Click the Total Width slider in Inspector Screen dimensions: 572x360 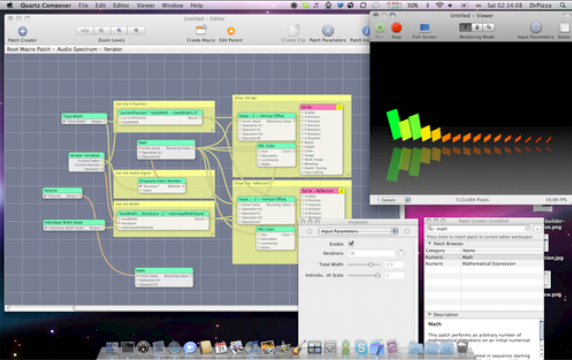coord(364,264)
